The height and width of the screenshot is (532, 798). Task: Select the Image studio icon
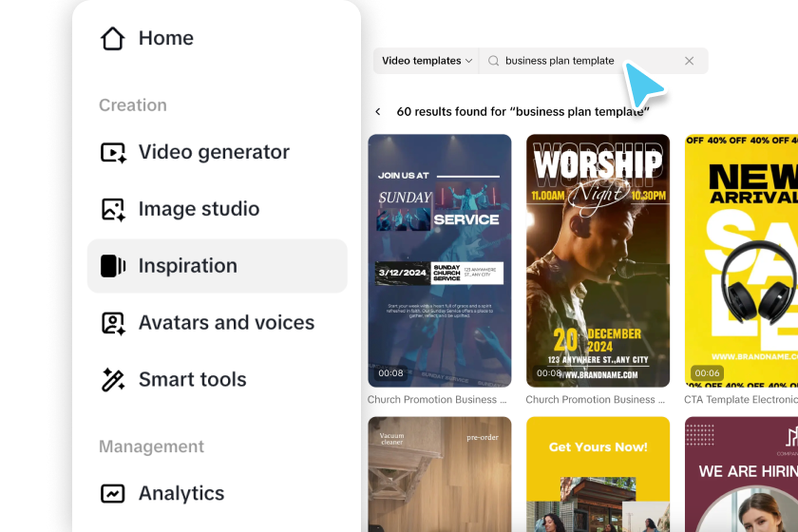tap(113, 209)
